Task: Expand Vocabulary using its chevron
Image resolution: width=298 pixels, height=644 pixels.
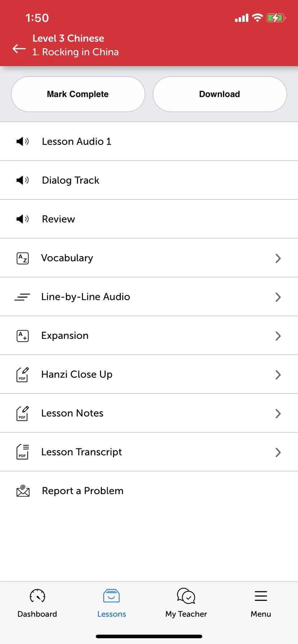Action: (278, 258)
